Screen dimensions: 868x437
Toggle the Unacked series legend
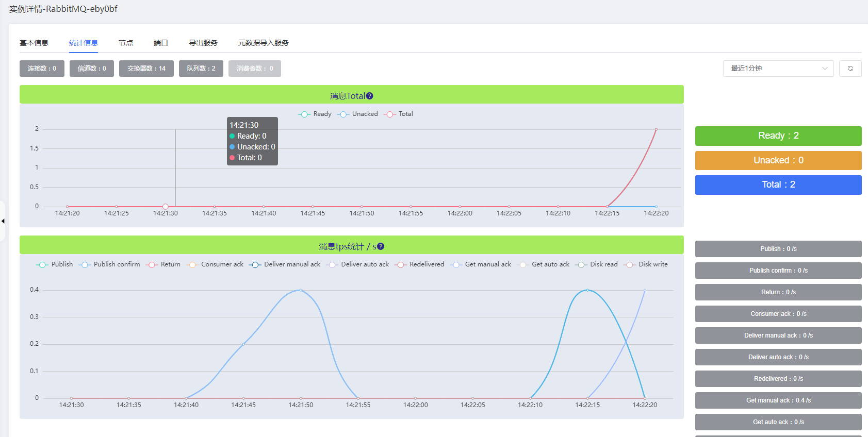(x=358, y=114)
